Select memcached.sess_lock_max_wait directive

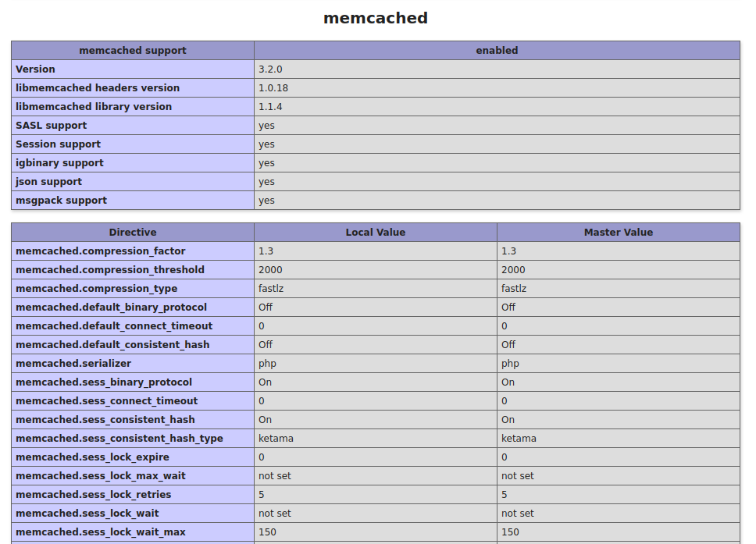pos(100,477)
